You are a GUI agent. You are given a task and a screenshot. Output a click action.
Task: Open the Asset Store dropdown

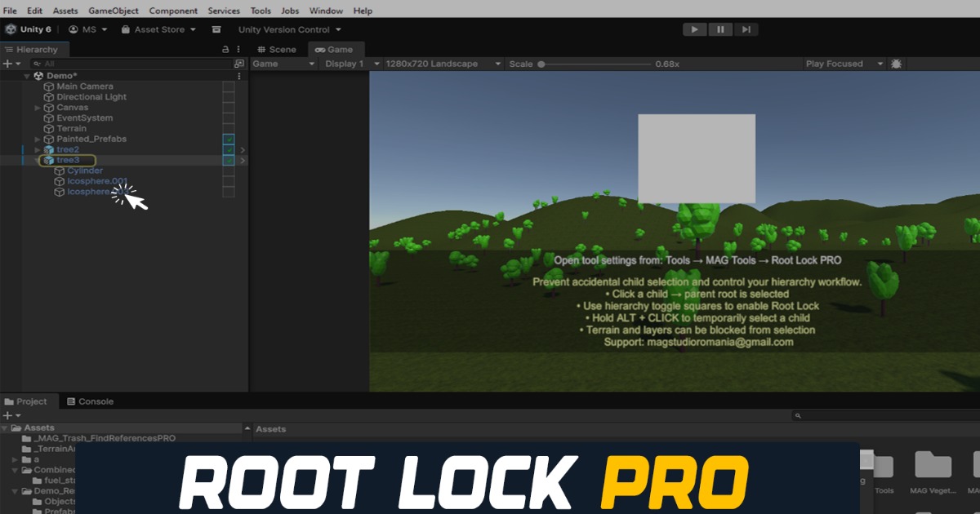tap(159, 29)
